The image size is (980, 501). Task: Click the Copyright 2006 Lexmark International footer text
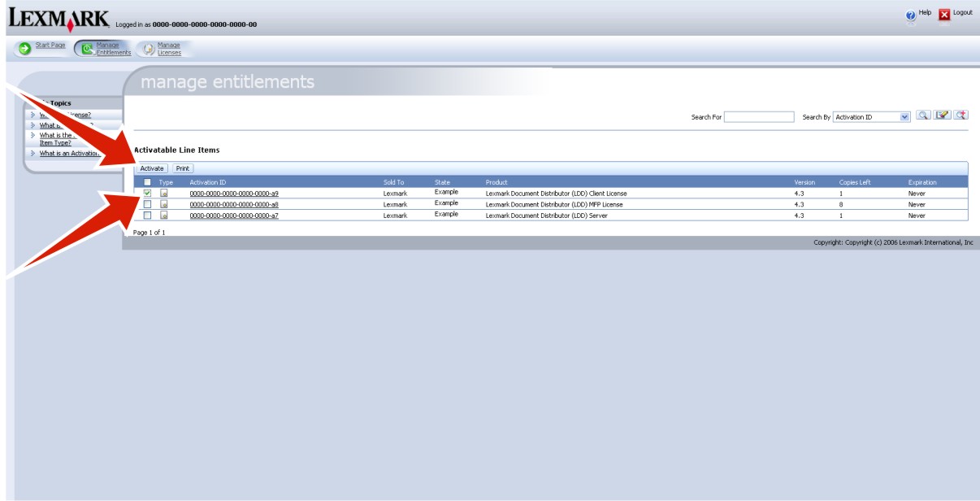point(893,242)
